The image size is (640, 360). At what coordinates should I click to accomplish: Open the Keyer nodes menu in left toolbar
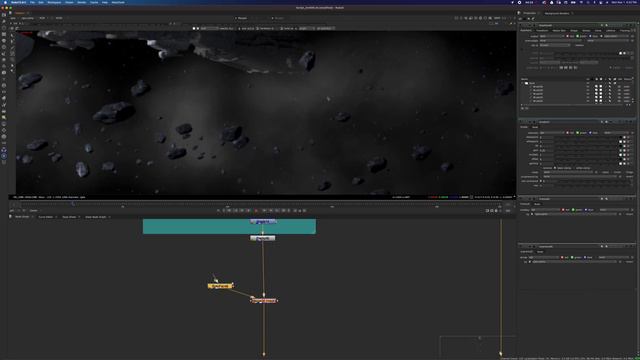[4, 53]
